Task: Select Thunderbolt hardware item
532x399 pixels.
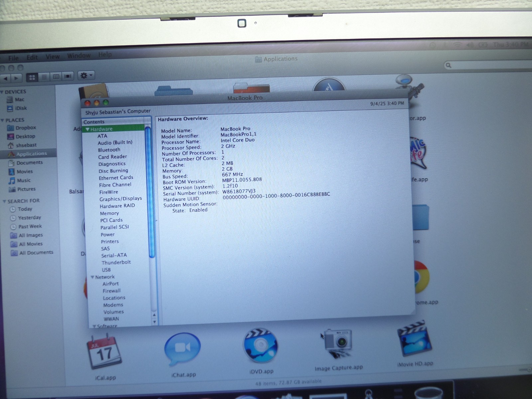Action: (x=116, y=262)
